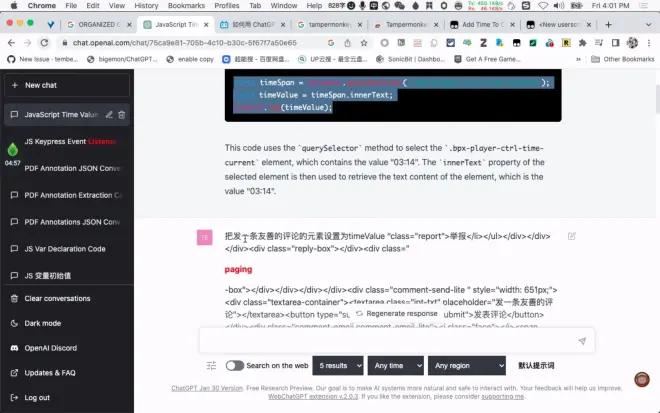Switch to 如何用 ChatGPT browser tab
The image size is (660, 413).
[x=253, y=24]
